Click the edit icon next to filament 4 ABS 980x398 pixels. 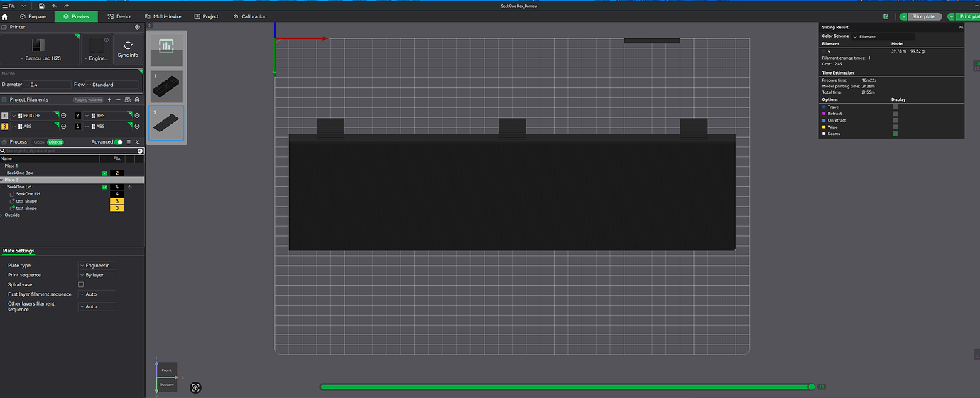point(137,127)
